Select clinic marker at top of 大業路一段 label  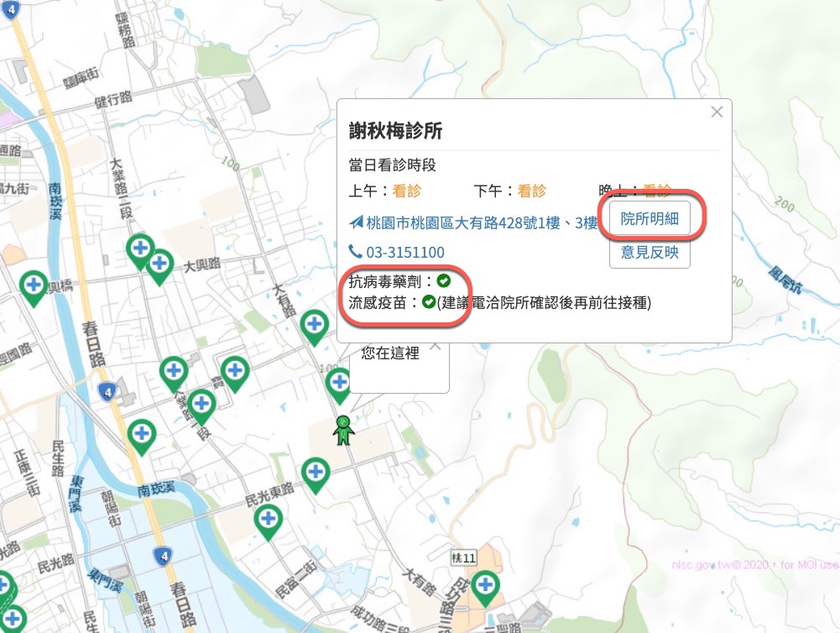(174, 374)
